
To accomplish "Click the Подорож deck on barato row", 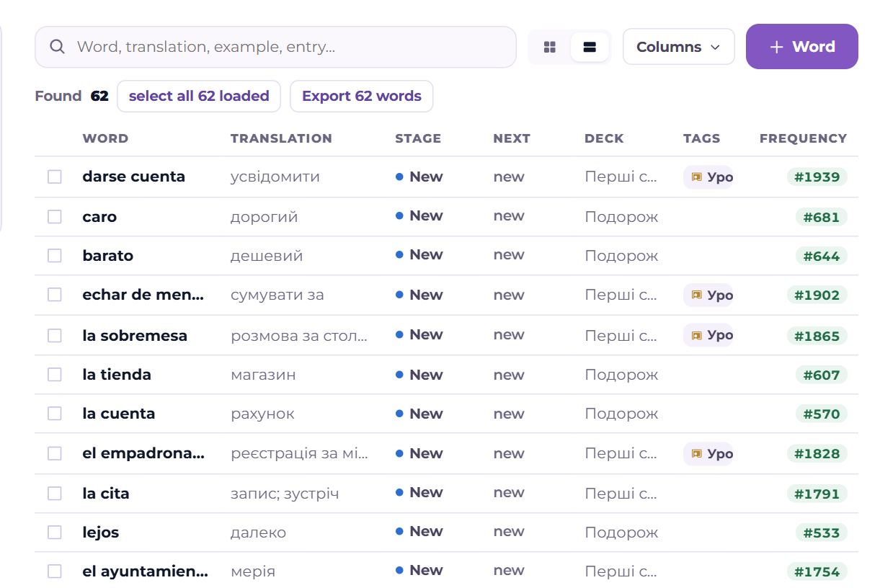I will click(x=621, y=256).
